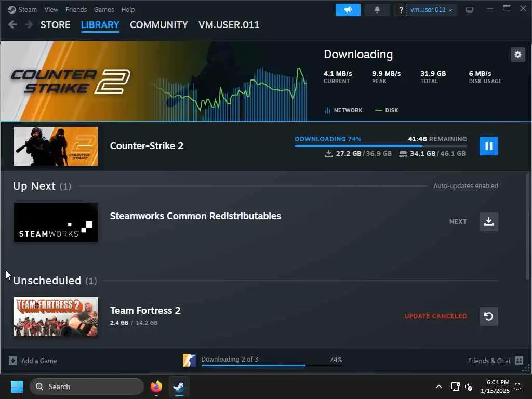The height and width of the screenshot is (399, 532).
Task: Click the Counter-Strike 2 thumbnail
Action: click(x=56, y=146)
